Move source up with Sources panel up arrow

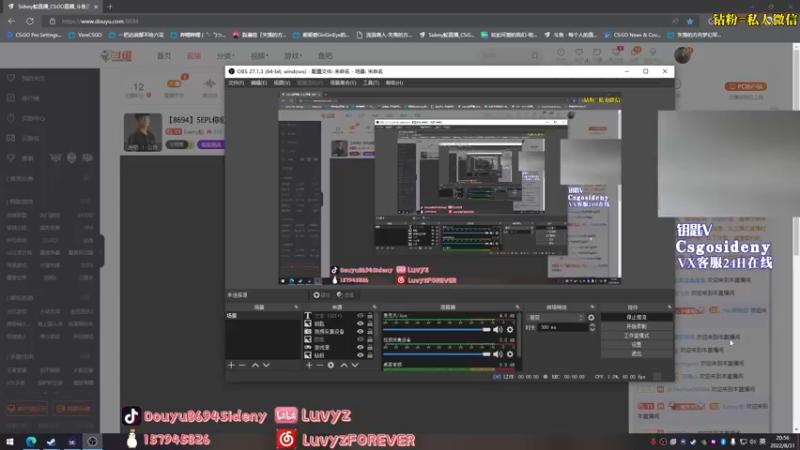click(344, 365)
